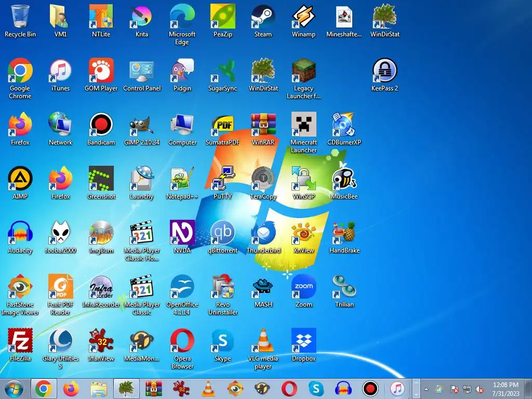Select the Revo Uninstaller desktop shortcut

coord(222,295)
